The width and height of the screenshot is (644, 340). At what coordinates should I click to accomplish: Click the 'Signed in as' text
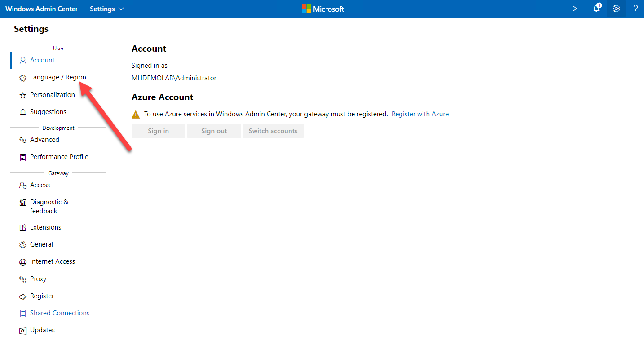pyautogui.click(x=150, y=66)
